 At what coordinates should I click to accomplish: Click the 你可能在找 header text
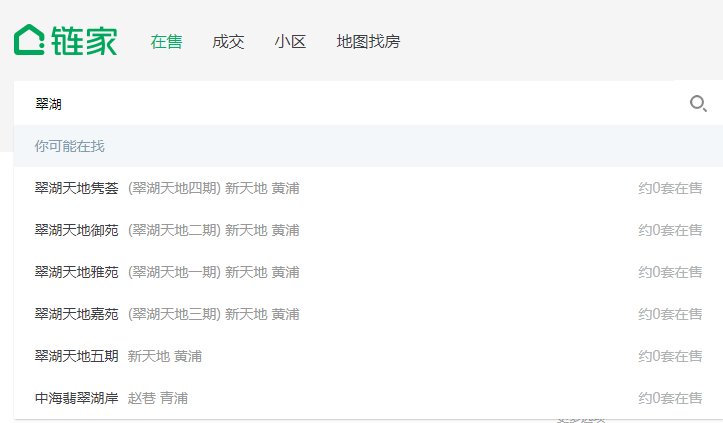[x=70, y=146]
